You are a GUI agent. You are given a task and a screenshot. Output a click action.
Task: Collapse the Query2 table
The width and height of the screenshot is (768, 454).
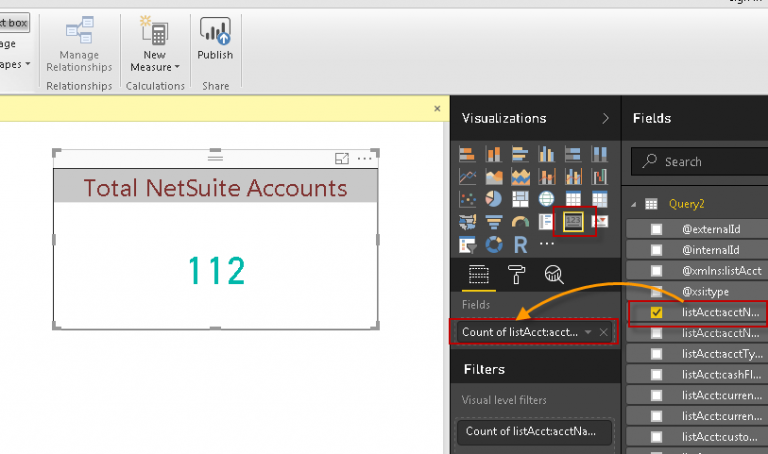point(634,204)
